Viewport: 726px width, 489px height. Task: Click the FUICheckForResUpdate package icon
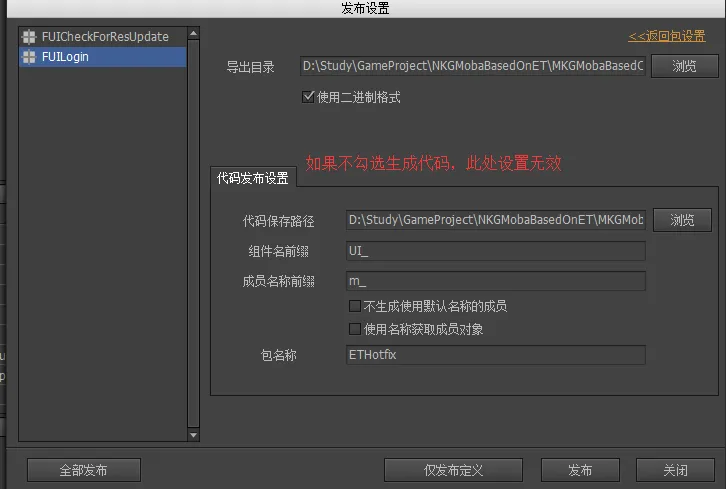(29, 37)
